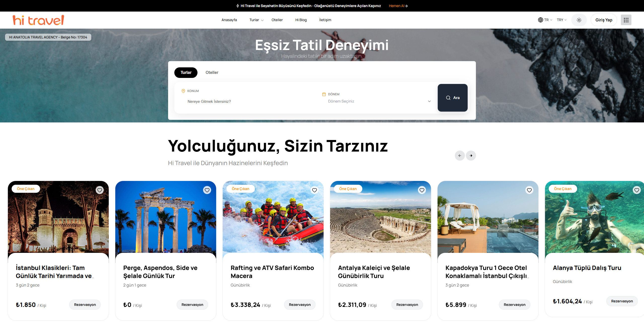Switch to the Oteller search tab

tap(212, 73)
